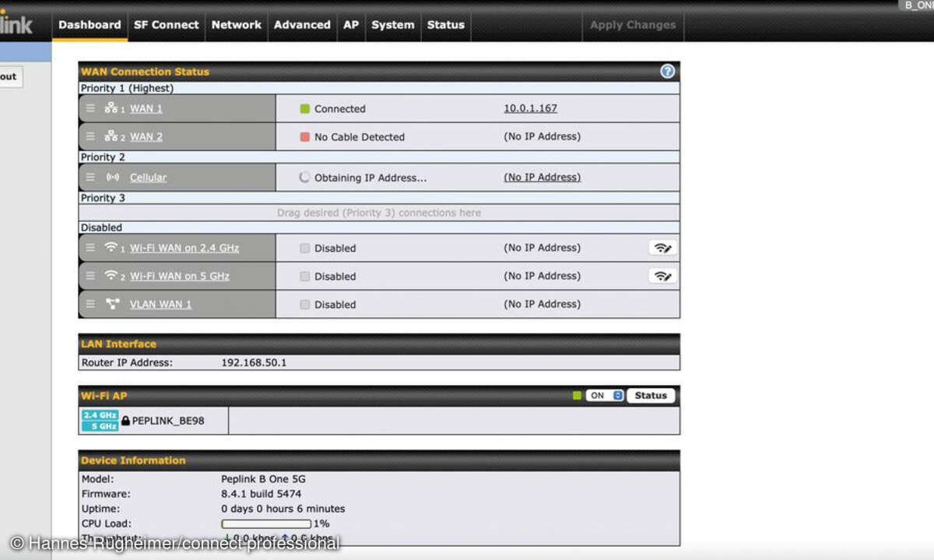Click the 5 GHz band badge
This screenshot has height=560, width=934.
[100, 426]
